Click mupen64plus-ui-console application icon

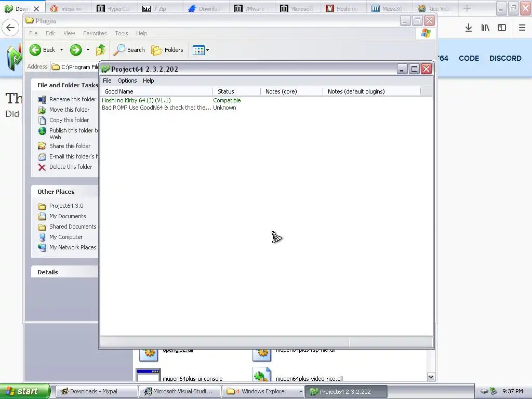click(x=148, y=375)
